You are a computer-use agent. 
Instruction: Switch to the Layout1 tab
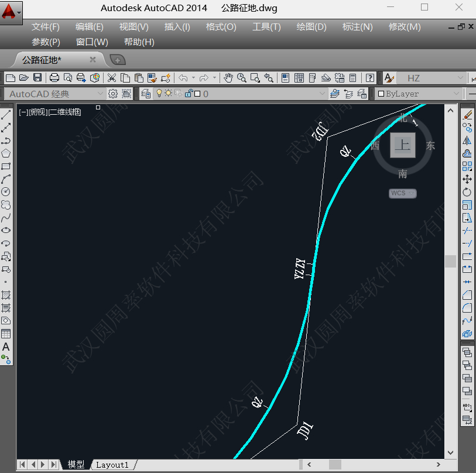click(x=112, y=465)
